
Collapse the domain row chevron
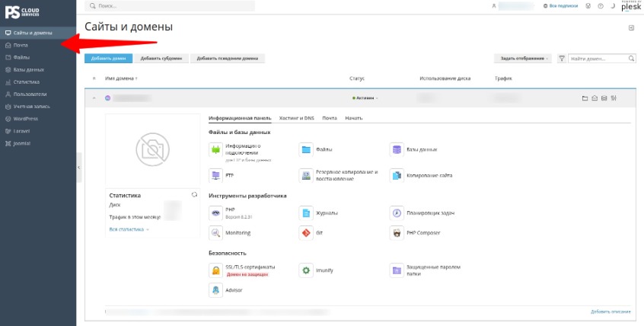coord(94,98)
